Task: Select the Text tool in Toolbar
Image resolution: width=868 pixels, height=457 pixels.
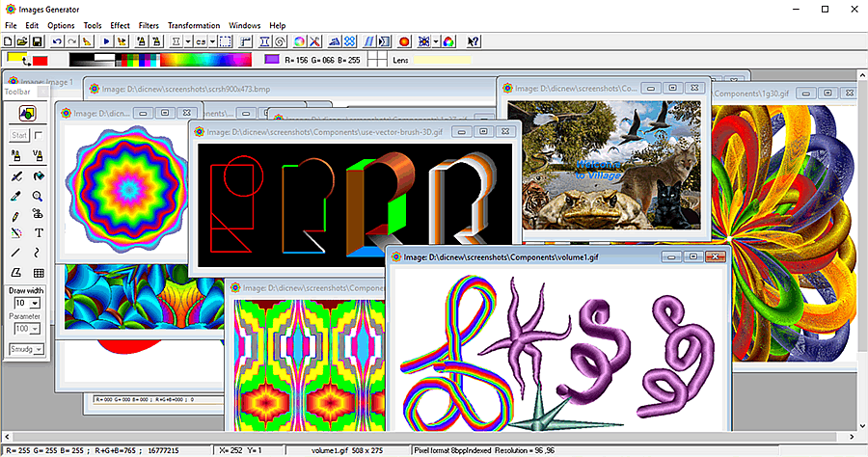Action: coord(39,232)
